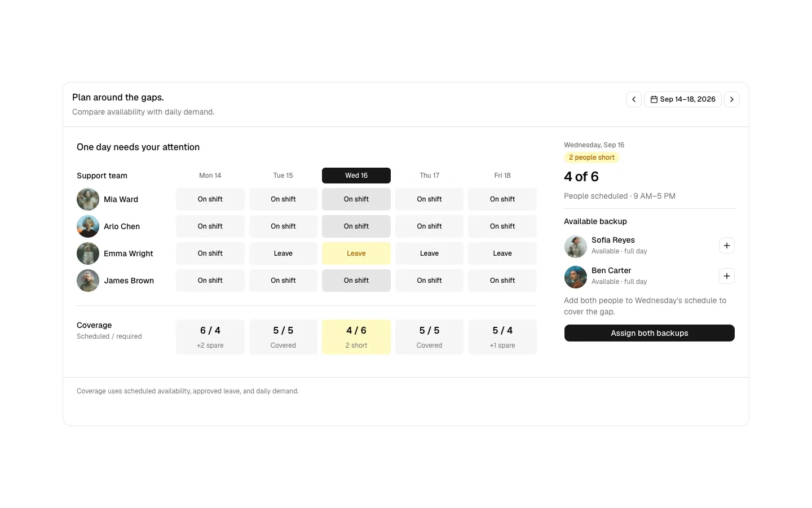Click James Brown's Wednesday On shift cell
The image size is (812, 508).
[356, 281]
